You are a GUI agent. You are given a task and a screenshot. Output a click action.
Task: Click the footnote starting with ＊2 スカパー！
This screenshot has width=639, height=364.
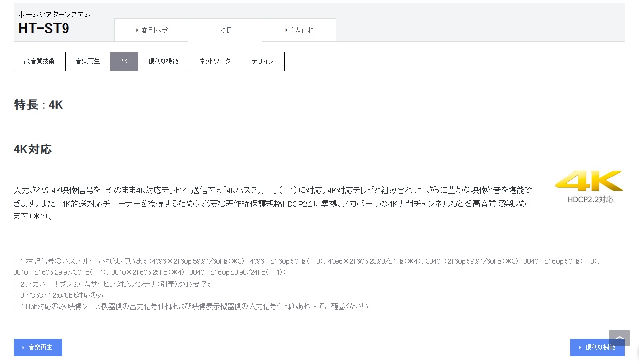click(x=113, y=284)
